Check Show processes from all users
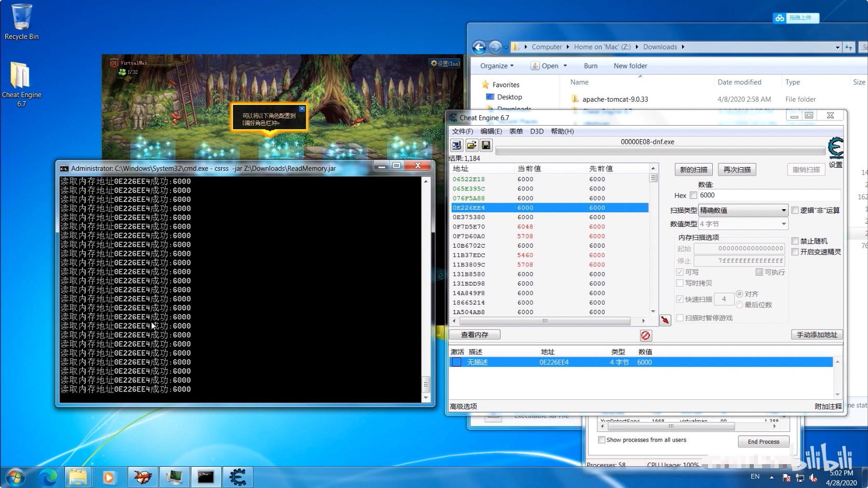 (602, 440)
